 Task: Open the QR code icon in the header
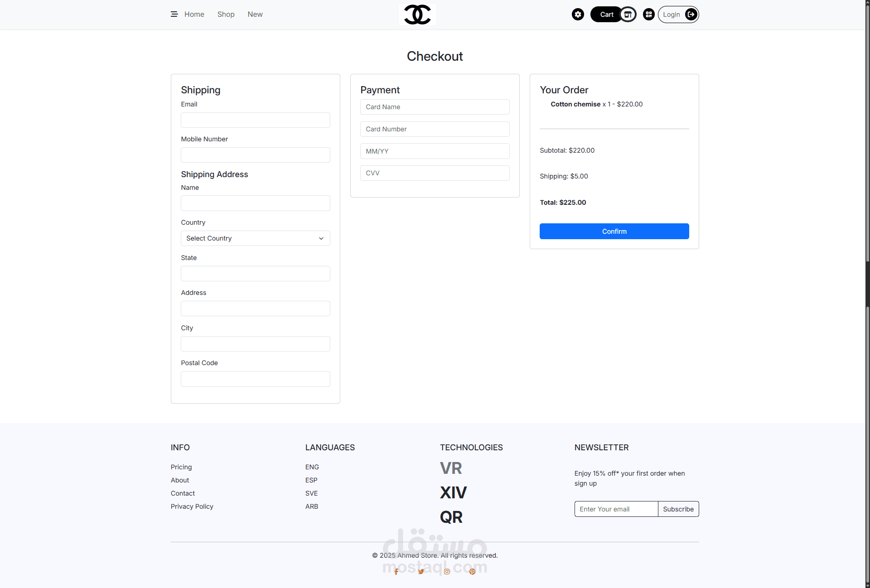[x=648, y=14]
